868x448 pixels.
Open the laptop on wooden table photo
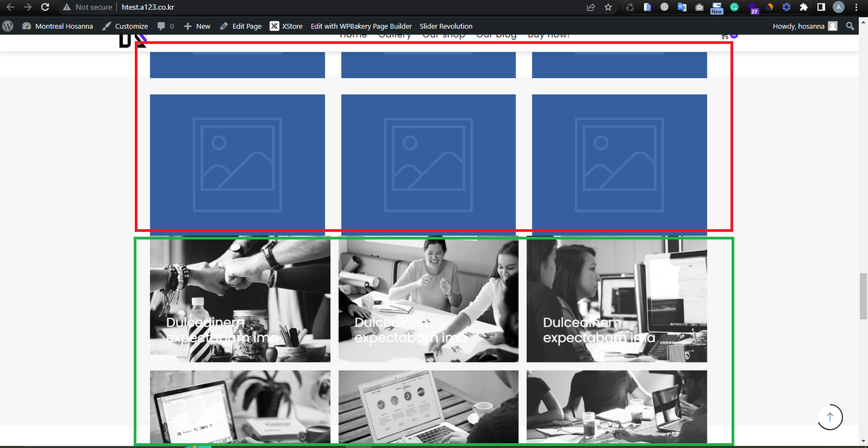(x=429, y=407)
